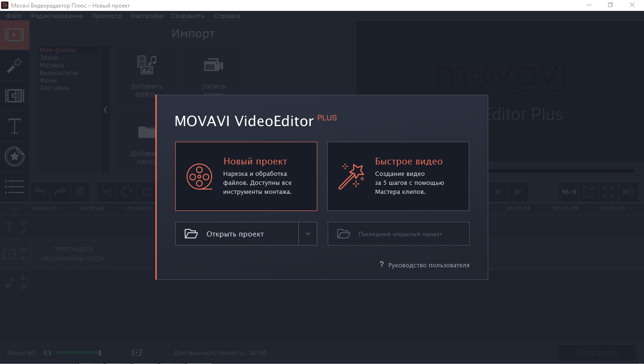Click the zoom-out small film icon
644x364 pixels.
[x=47, y=353]
